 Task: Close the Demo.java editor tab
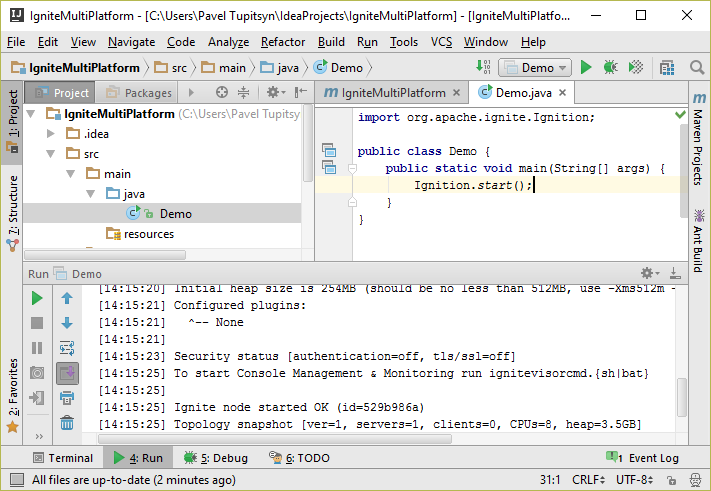tap(563, 92)
